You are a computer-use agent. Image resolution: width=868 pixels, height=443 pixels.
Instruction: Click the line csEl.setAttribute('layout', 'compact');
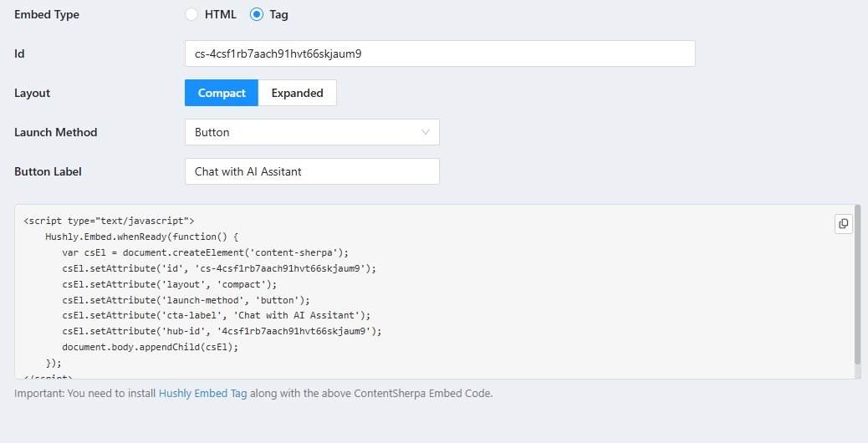coord(170,284)
